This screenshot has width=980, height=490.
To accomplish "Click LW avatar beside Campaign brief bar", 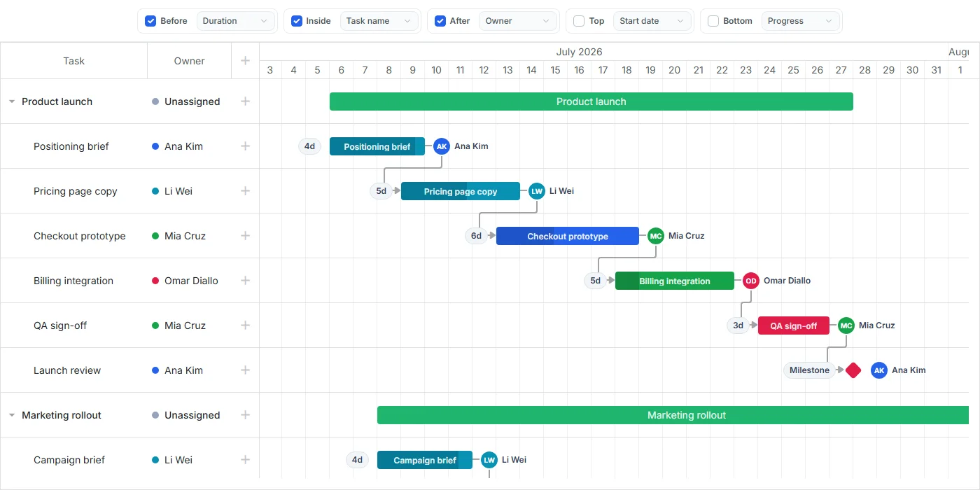I will coord(489,460).
